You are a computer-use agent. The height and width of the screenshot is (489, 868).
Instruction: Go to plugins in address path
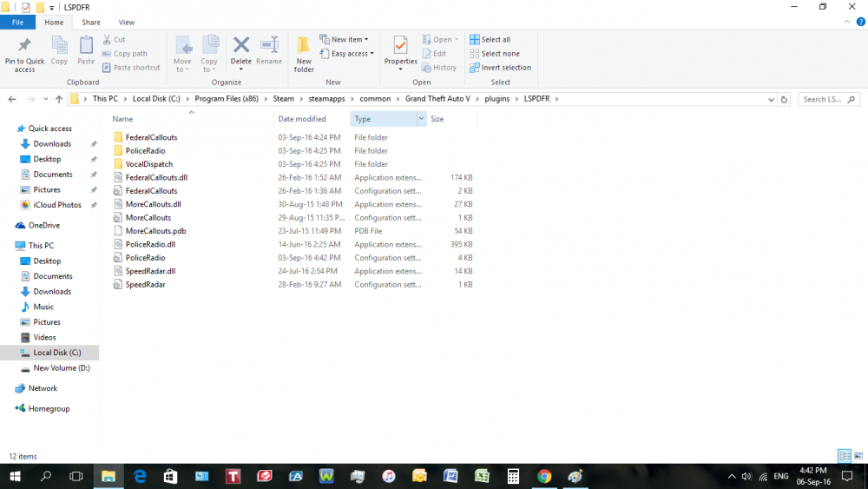point(496,98)
